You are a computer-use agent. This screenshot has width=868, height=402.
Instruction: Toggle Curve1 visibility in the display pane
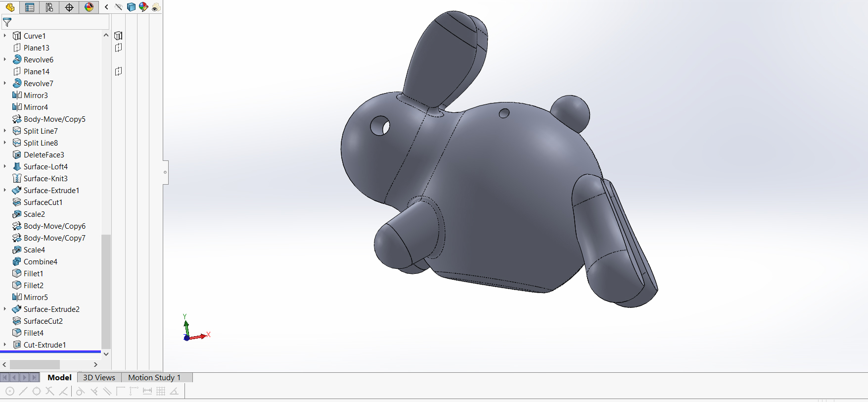click(x=118, y=36)
